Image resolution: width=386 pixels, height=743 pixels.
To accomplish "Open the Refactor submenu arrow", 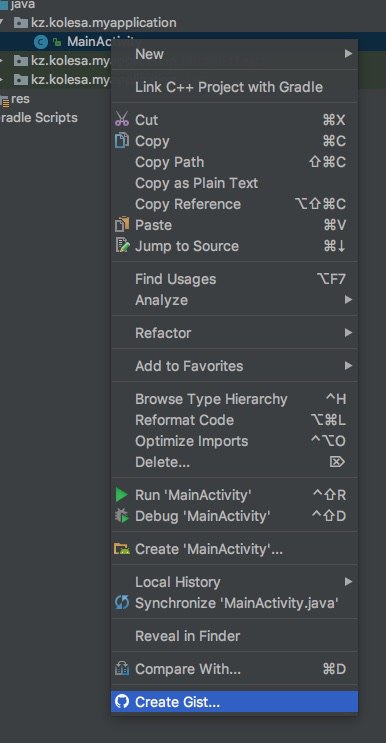I will pyautogui.click(x=349, y=333).
